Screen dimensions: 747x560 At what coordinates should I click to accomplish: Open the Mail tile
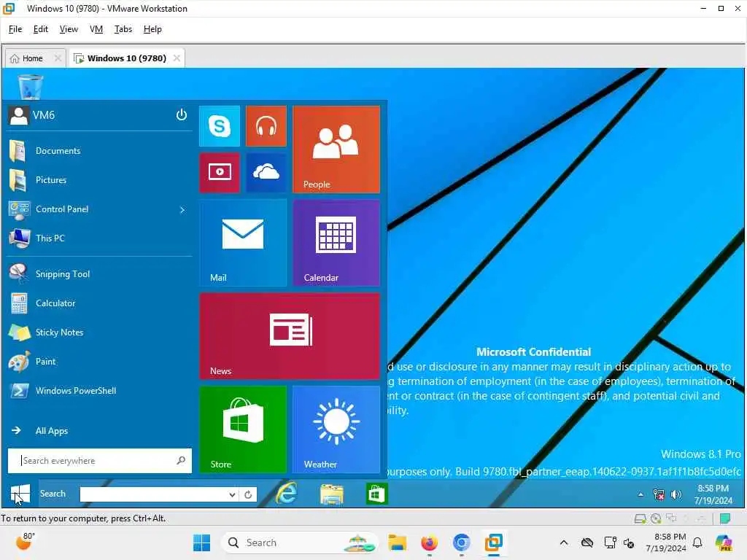click(x=242, y=243)
